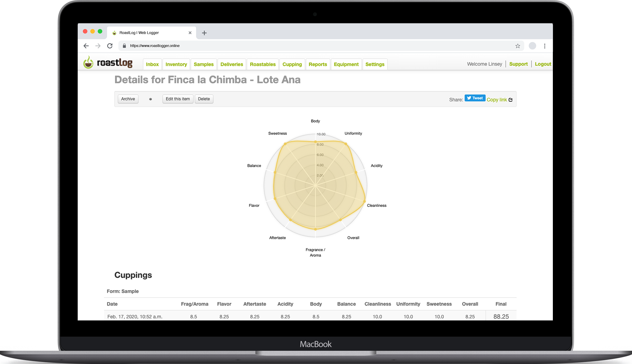Viewport: 632px width, 364px height.
Task: Reload the page with refresh icon
Action: [x=110, y=46]
